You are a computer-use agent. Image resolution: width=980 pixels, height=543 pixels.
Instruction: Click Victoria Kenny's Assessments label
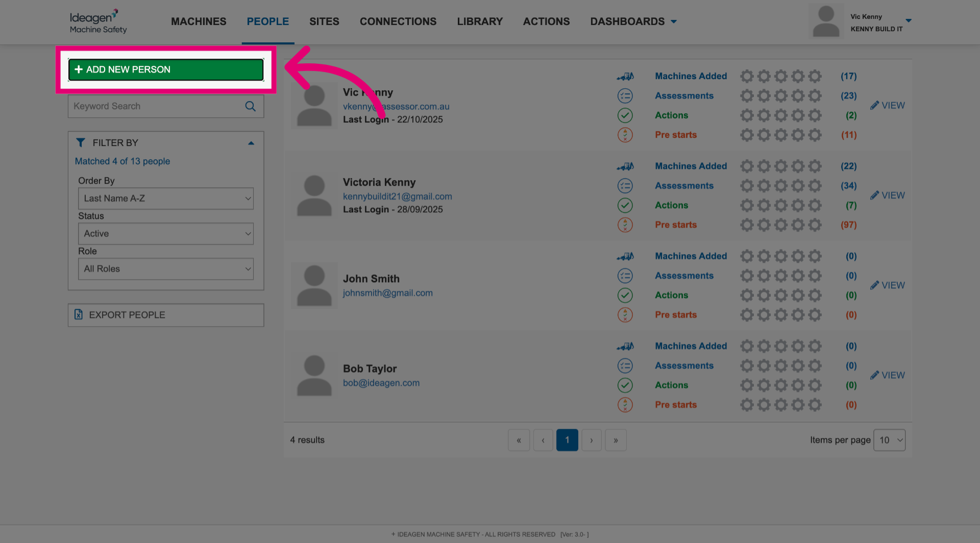[x=684, y=186]
